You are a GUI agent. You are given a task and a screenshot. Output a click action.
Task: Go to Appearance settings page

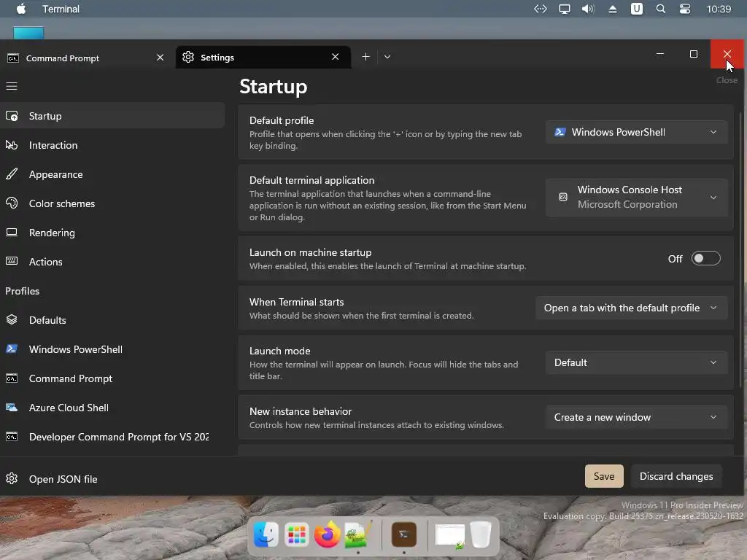(112, 174)
